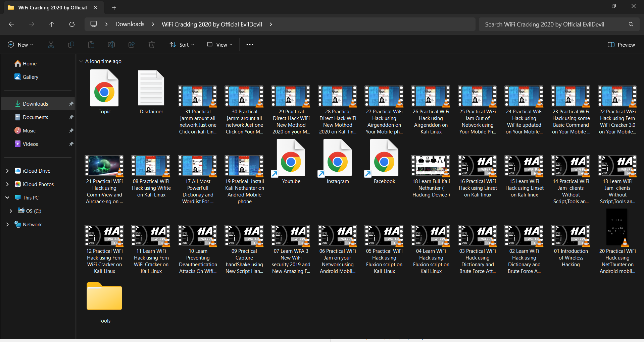Open the New dropdown menu
This screenshot has width=644, height=342.
[x=20, y=45]
